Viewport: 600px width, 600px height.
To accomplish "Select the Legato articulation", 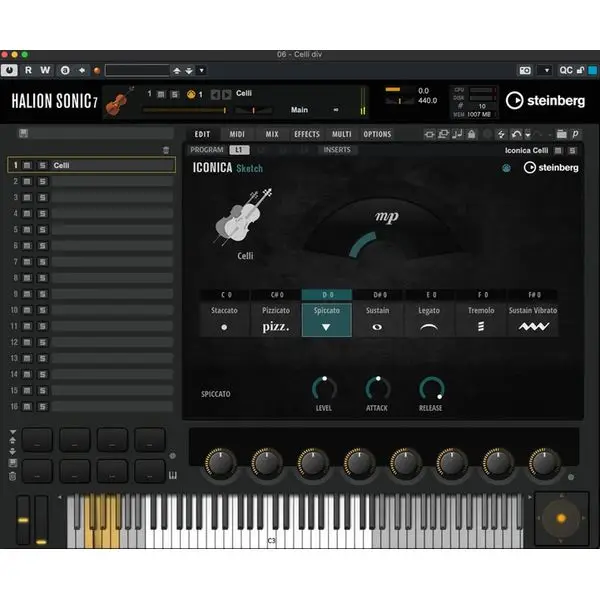I will coord(429,318).
